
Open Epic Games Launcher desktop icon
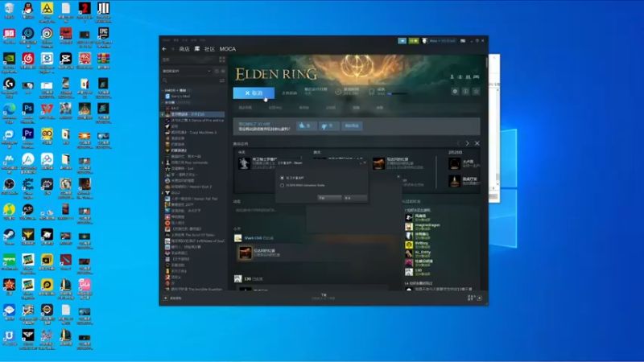[104, 35]
